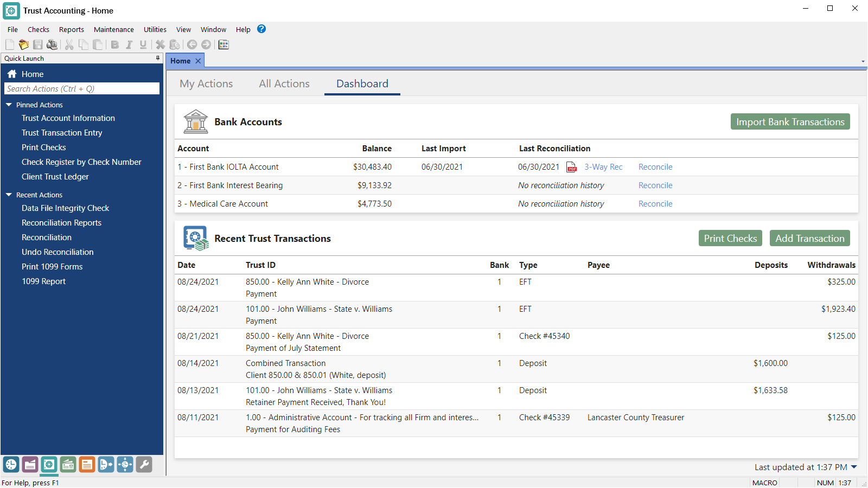Click the Print icon on the toolbar
Viewport: 868px width, 488px height.
pos(52,45)
